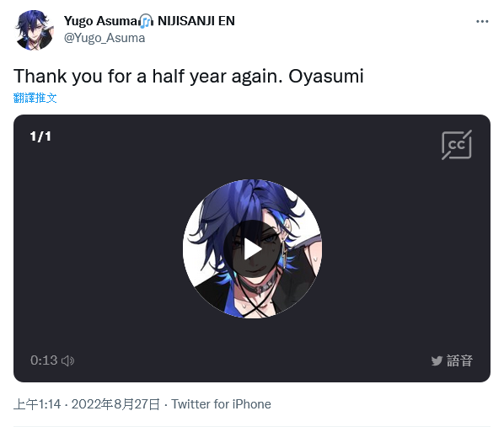Click NIJISANJI EN in the display name
The width and height of the screenshot is (504, 427).
click(196, 21)
